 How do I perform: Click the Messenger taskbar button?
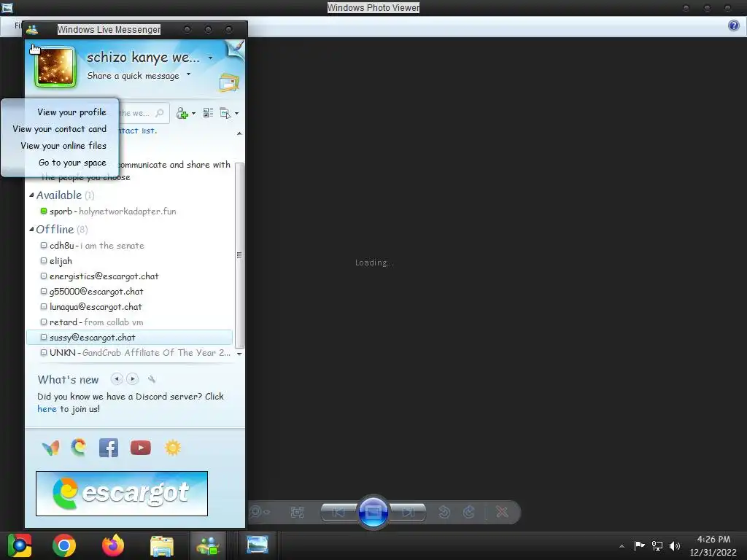tap(208, 545)
